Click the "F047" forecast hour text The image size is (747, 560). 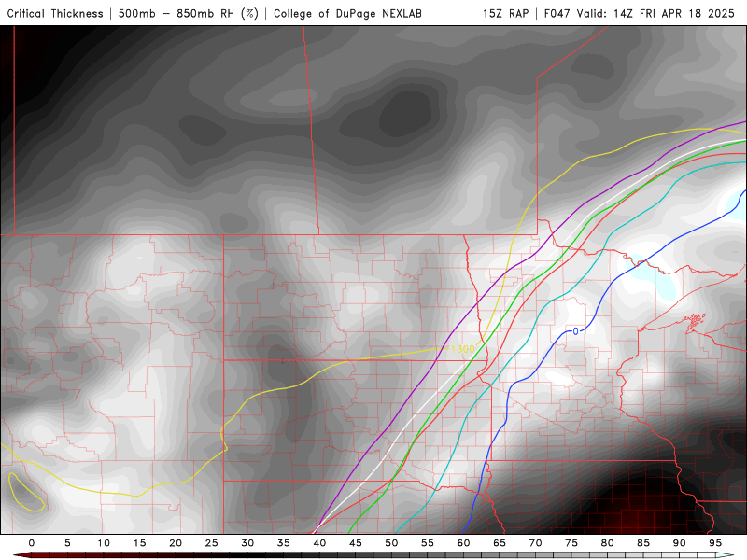(x=557, y=13)
